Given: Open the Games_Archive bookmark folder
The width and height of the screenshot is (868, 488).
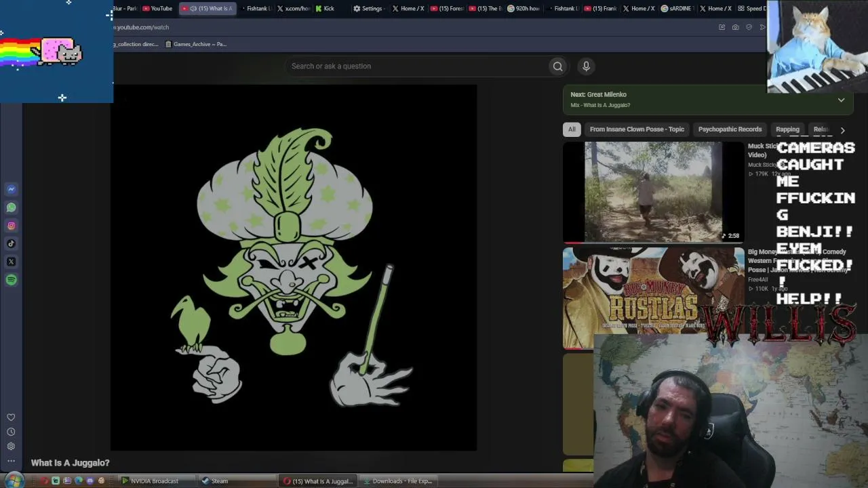Looking at the screenshot, I should [196, 44].
